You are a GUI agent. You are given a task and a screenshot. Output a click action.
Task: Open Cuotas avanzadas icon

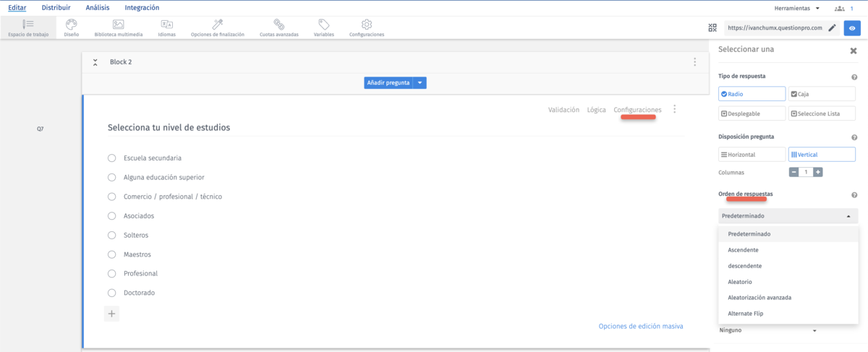click(278, 25)
